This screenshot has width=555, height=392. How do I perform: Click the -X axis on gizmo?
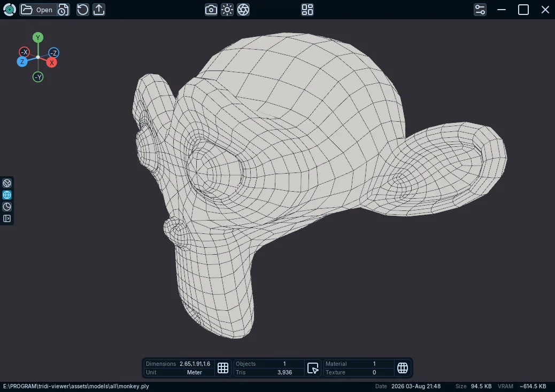tap(24, 52)
